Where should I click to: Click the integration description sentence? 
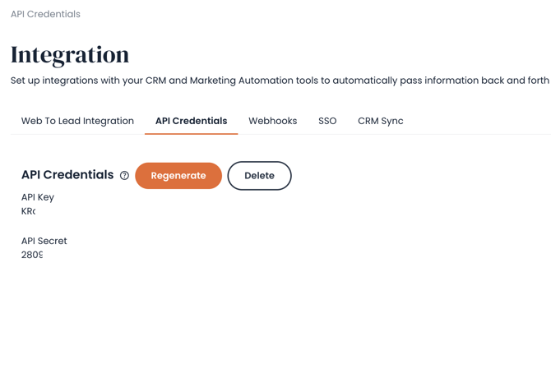click(280, 81)
